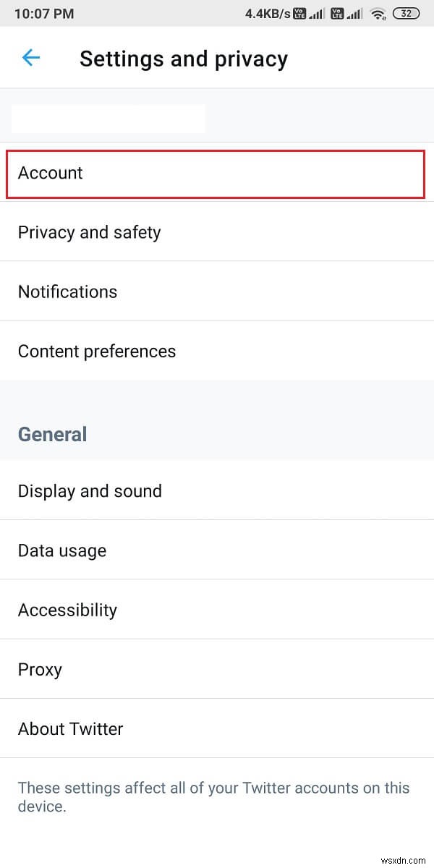434x868 pixels.
Task: Open the account selector field below the header
Action: click(x=107, y=118)
